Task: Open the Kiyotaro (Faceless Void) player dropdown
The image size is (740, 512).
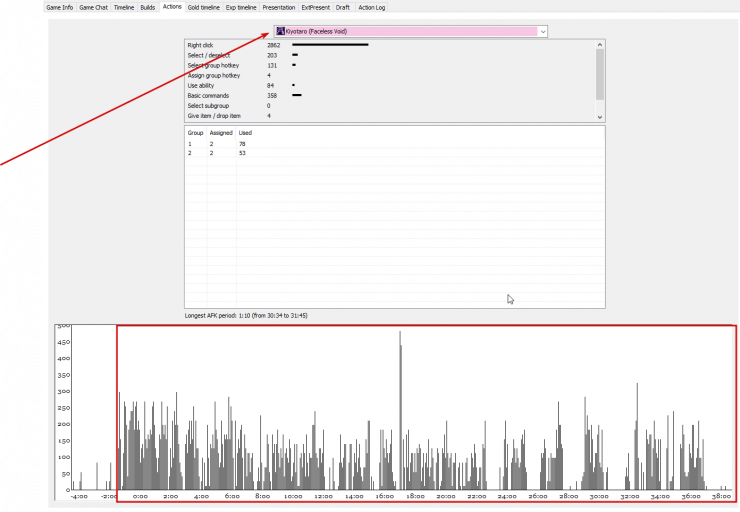Action: point(411,32)
